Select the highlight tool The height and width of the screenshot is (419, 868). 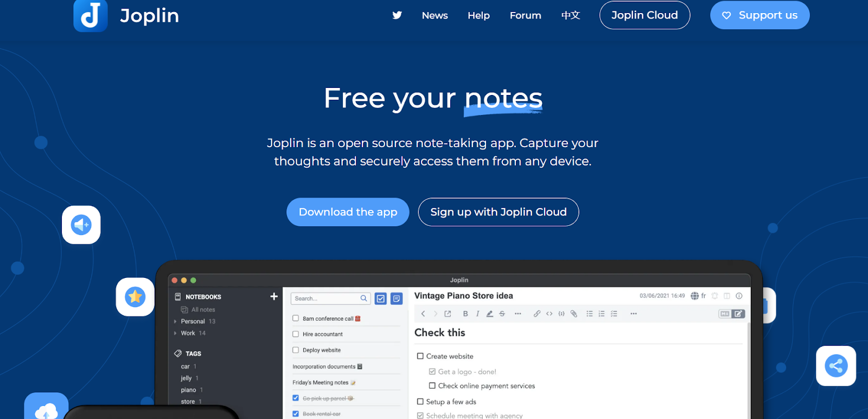click(490, 314)
